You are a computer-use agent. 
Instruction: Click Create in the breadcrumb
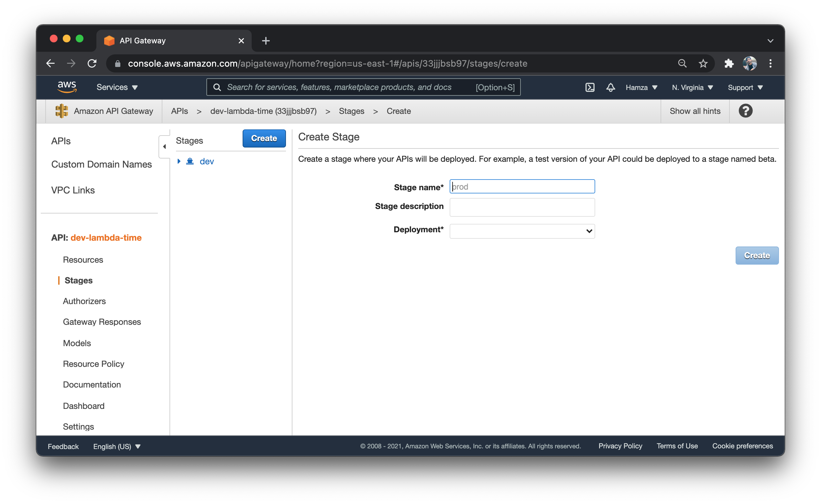pyautogui.click(x=398, y=111)
